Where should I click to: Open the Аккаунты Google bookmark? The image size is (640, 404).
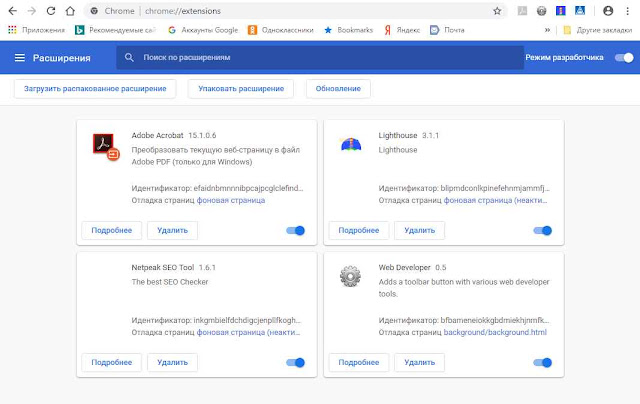tap(203, 30)
